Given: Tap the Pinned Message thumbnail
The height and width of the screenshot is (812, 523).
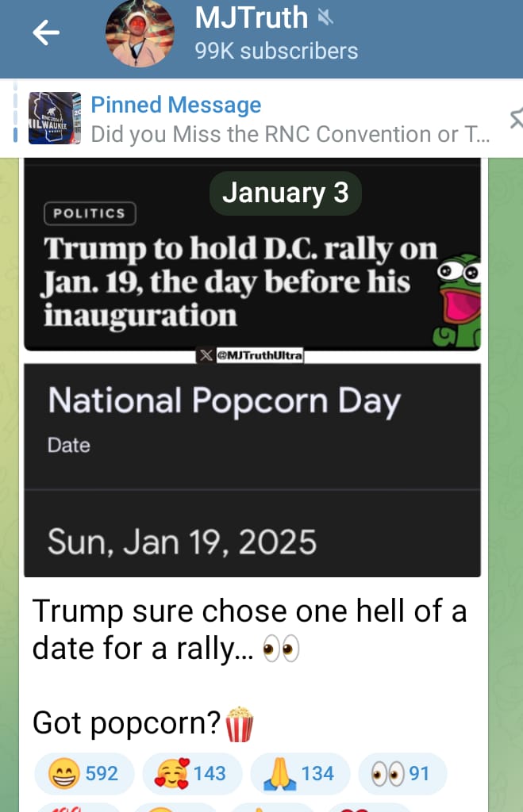Looking at the screenshot, I should coord(55,119).
